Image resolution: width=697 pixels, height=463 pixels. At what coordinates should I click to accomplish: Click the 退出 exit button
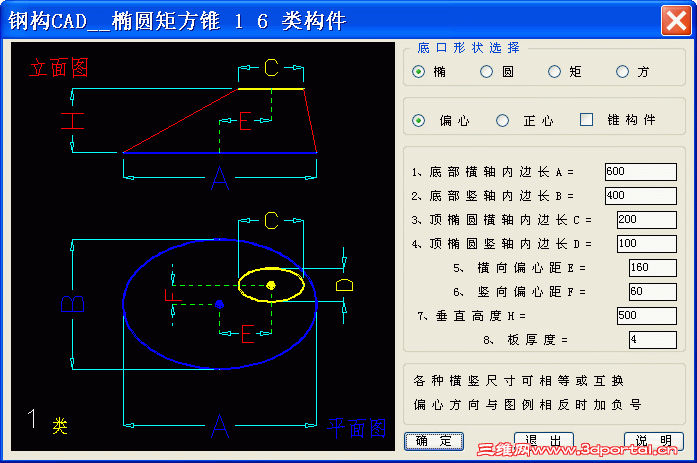coord(544,440)
